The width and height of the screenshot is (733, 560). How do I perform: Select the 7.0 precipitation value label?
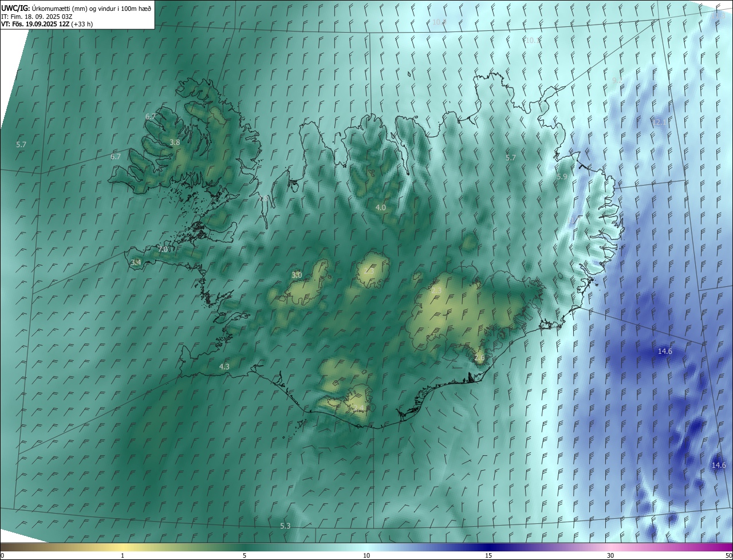(163, 250)
